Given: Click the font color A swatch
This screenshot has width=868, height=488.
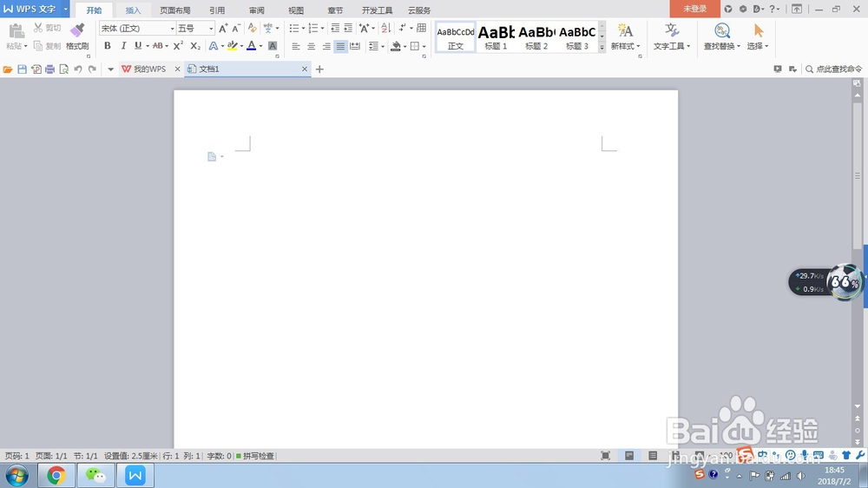Looking at the screenshot, I should coord(252,46).
